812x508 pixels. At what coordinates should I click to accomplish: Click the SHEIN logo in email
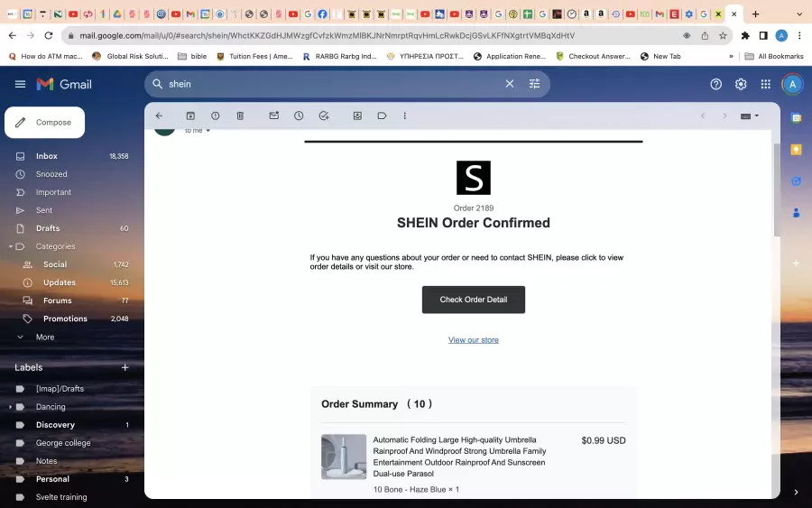click(474, 178)
